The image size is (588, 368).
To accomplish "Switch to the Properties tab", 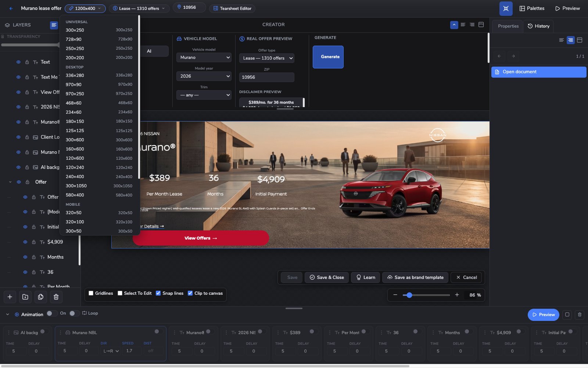I will coord(508,26).
